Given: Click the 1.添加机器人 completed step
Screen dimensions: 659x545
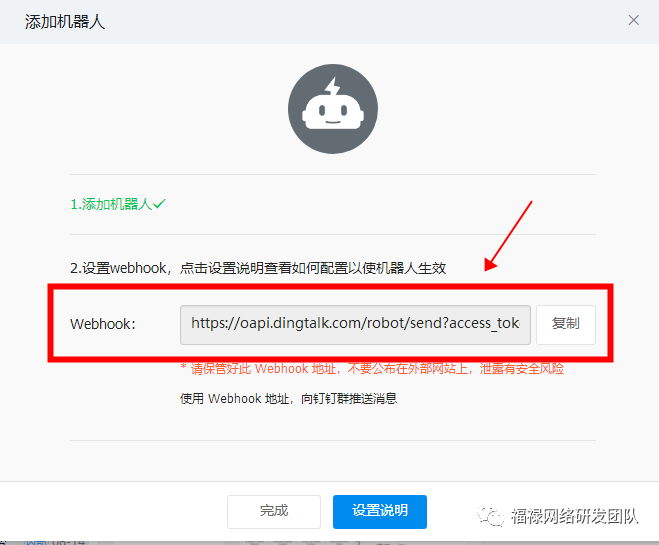Looking at the screenshot, I should [x=118, y=204].
